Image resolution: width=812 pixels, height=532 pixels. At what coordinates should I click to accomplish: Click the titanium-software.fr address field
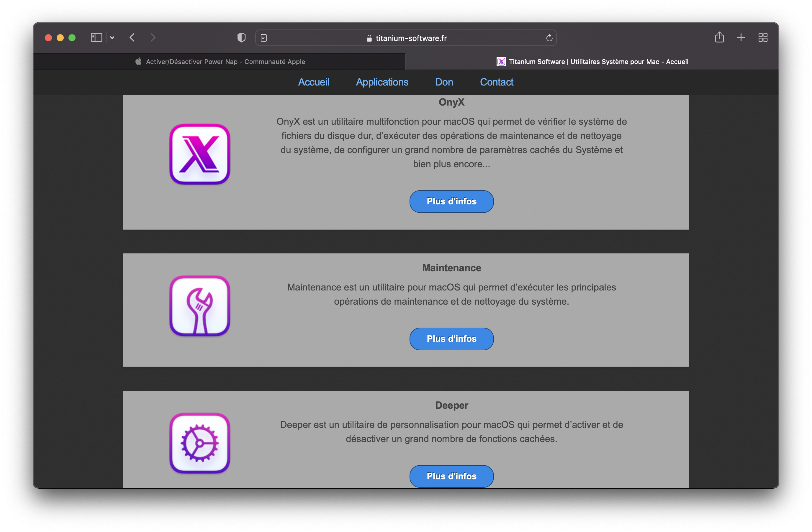point(411,38)
